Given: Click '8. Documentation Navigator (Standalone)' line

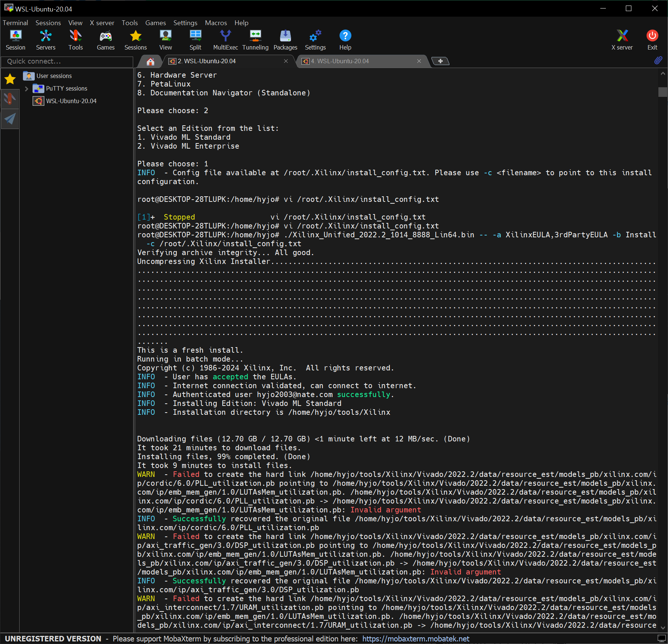Looking at the screenshot, I should click(224, 93).
